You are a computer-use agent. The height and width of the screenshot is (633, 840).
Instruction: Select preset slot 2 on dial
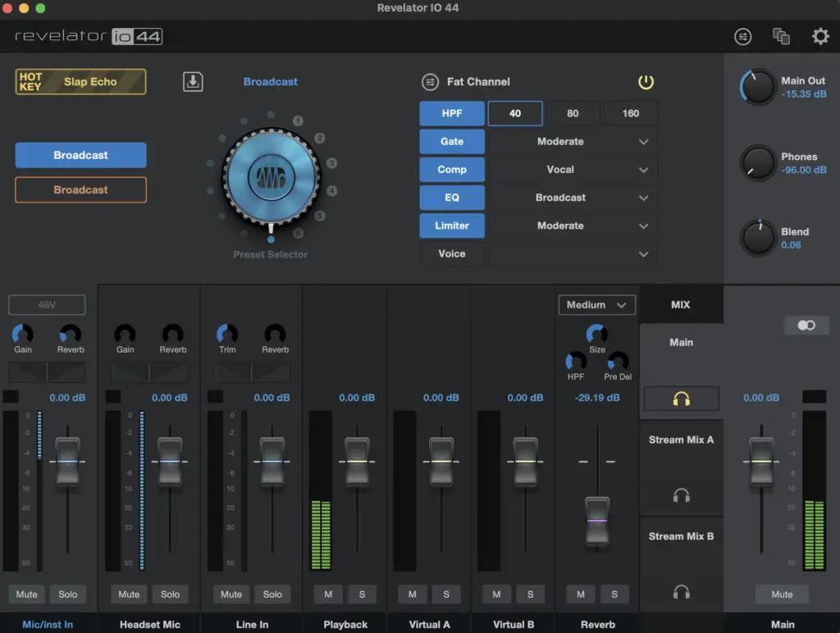coord(320,139)
